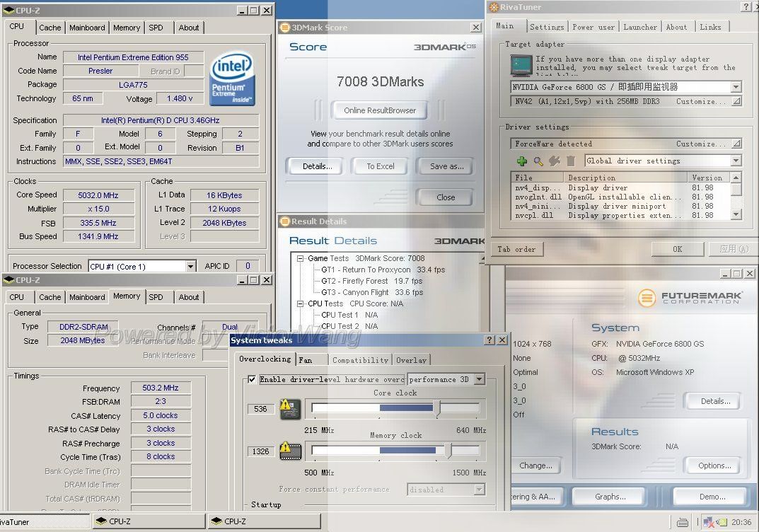Click the monitor icon in Target adapter
This screenshot has height=532, width=759.
(521, 65)
